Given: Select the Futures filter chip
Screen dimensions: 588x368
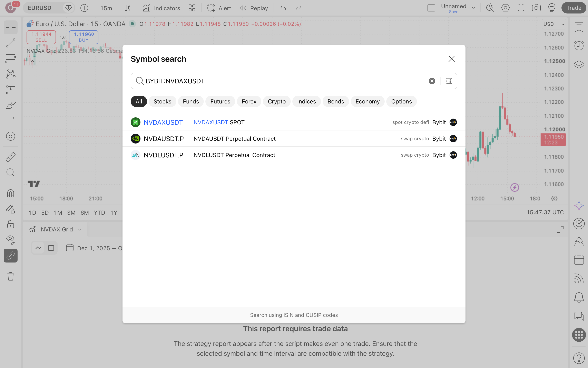Looking at the screenshot, I should tap(220, 101).
